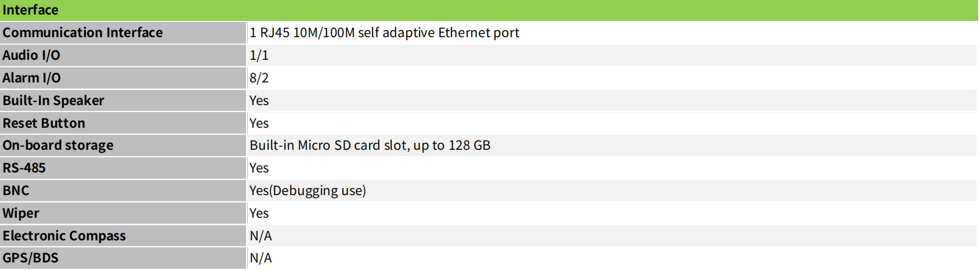Click the Yes value for Built-In Speaker

(x=259, y=100)
